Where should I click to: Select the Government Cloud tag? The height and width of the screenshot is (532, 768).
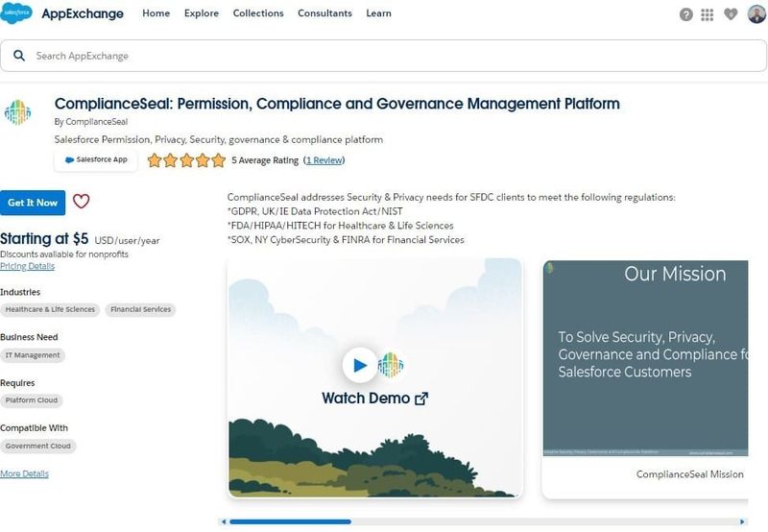point(38,447)
